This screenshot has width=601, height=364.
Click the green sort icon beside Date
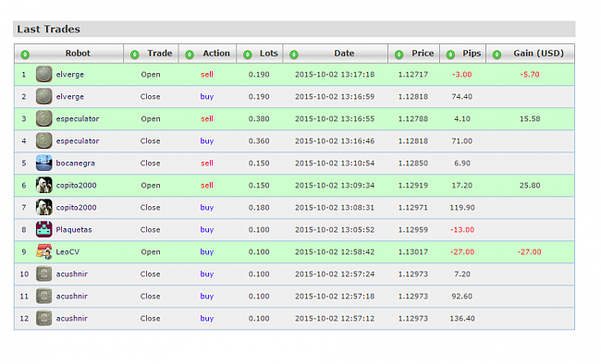click(x=294, y=55)
